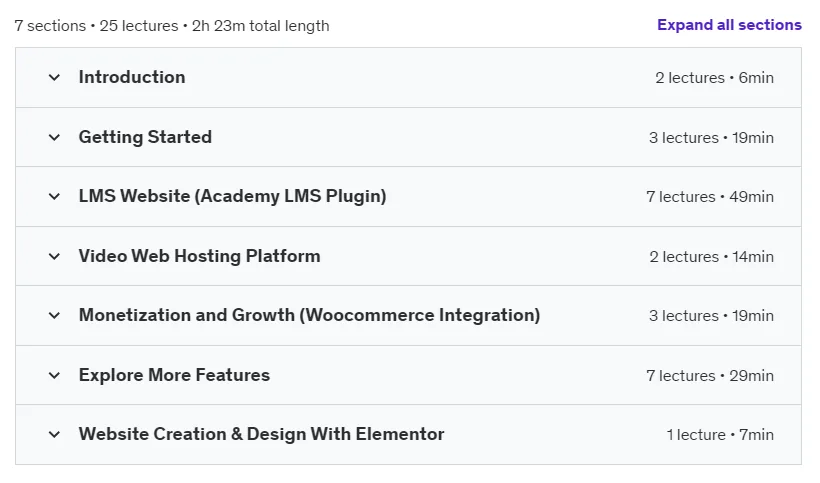Screen dimensions: 820x483
Task: Click the Explore More Features chevron
Action: pos(54,375)
